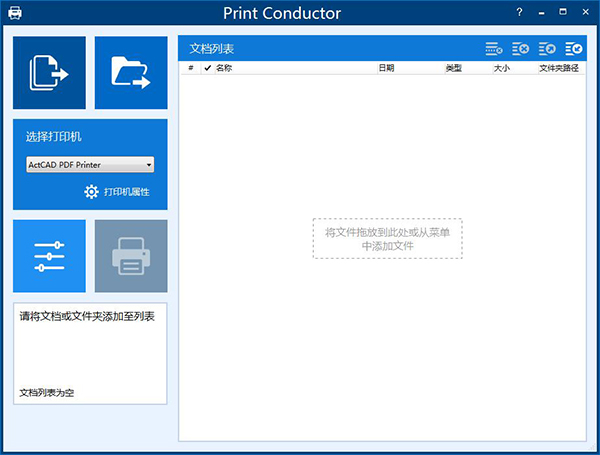Click the large printer Start Printing tile
The height and width of the screenshot is (455, 600).
click(x=131, y=257)
